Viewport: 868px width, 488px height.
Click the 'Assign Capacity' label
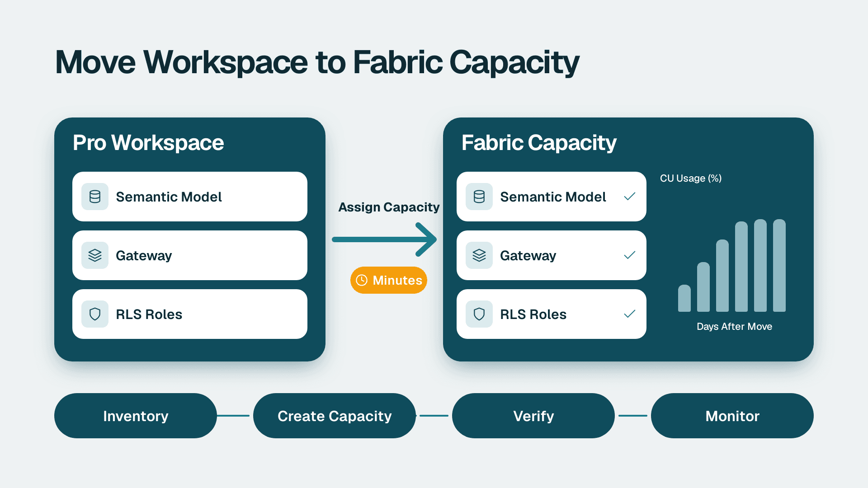(x=389, y=207)
